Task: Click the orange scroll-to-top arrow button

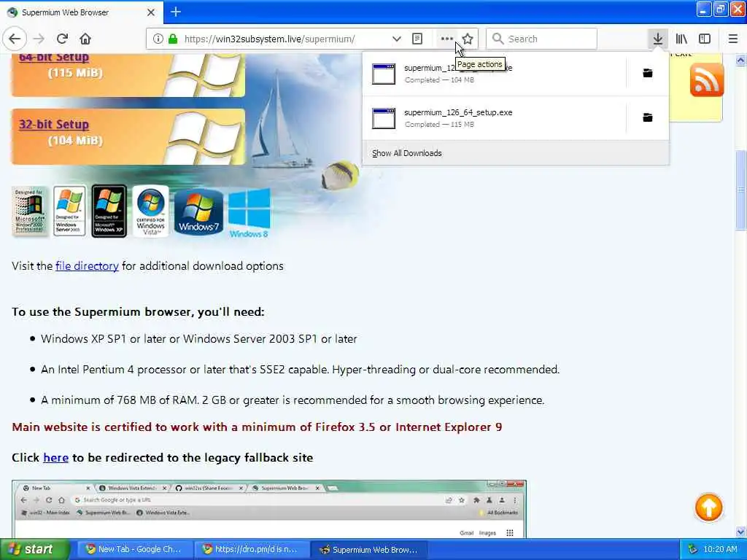Action: click(x=708, y=507)
